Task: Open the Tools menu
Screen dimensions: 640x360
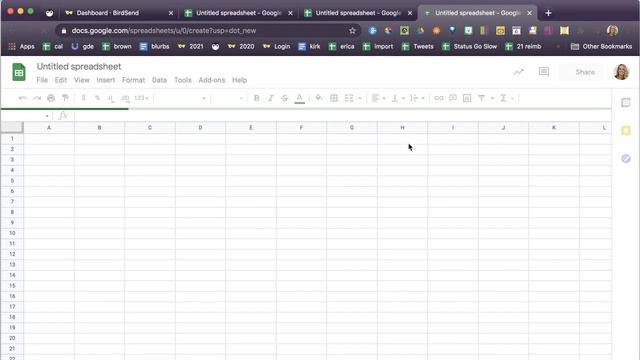Action: tap(182, 80)
